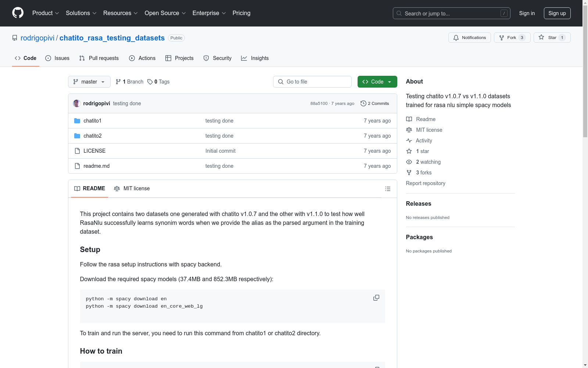Image resolution: width=588 pixels, height=368 pixels.
Task: Click the GitHub logo icon
Action: [18, 13]
